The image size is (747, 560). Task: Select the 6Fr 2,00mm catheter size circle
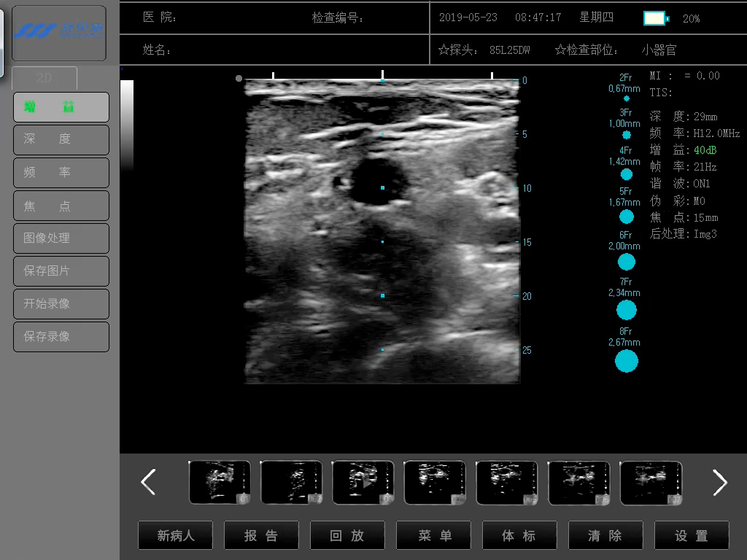point(626,262)
